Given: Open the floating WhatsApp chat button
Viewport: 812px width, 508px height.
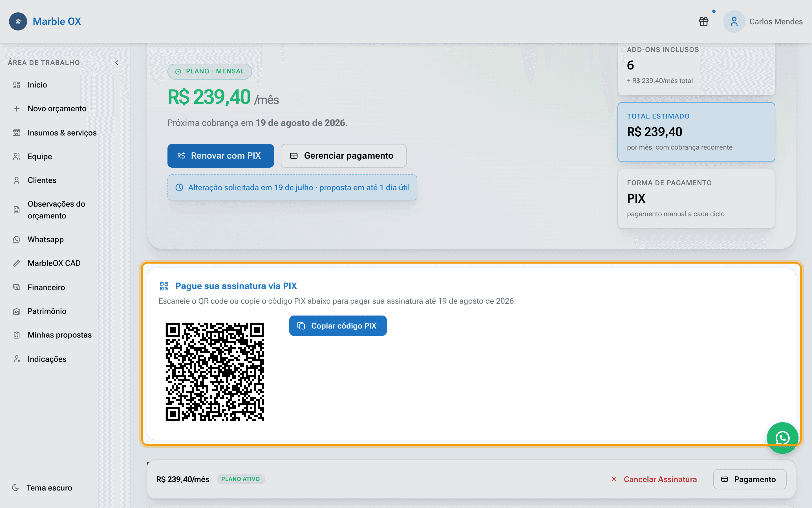Looking at the screenshot, I should (782, 438).
